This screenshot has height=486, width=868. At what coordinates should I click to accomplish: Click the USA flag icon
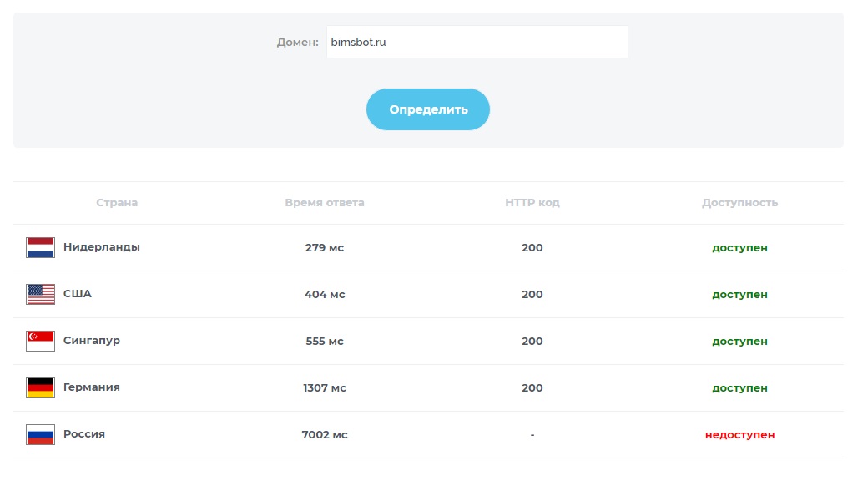click(x=40, y=294)
